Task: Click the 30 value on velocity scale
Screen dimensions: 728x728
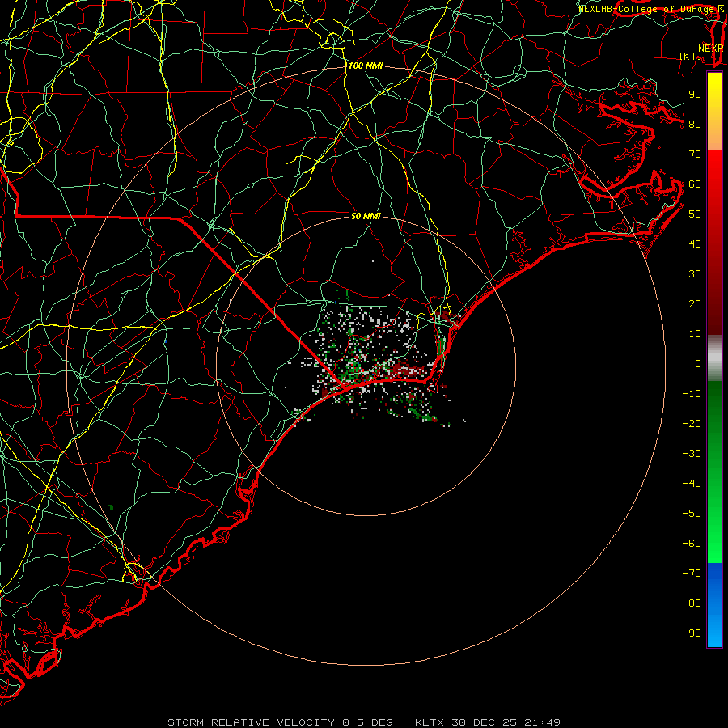Action: [695, 274]
